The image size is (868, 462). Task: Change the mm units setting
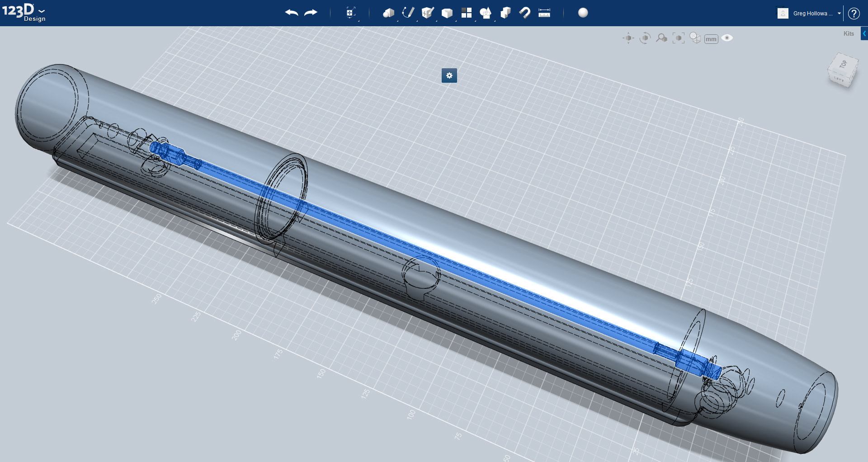coord(711,39)
